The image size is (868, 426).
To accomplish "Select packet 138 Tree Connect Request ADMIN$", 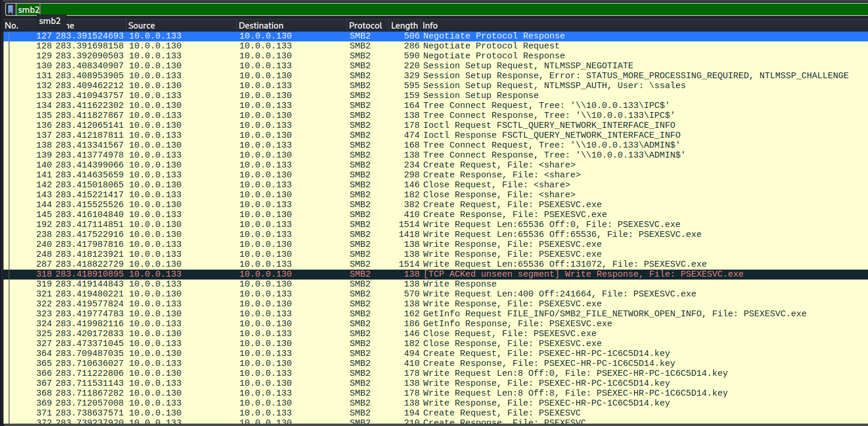I will coord(435,145).
